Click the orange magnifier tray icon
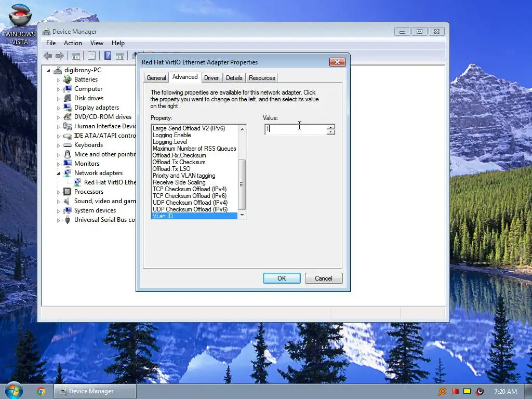The width and height of the screenshot is (532, 399). pyautogui.click(x=442, y=392)
